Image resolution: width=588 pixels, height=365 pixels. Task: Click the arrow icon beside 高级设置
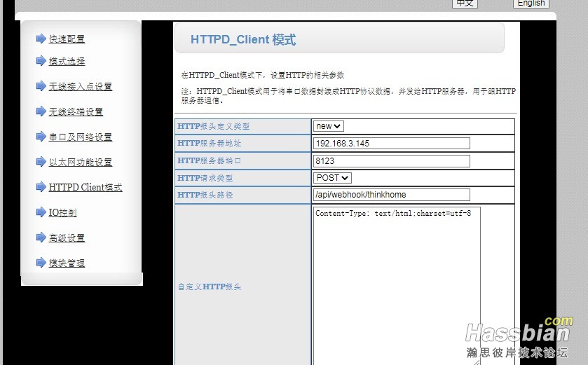coord(41,237)
